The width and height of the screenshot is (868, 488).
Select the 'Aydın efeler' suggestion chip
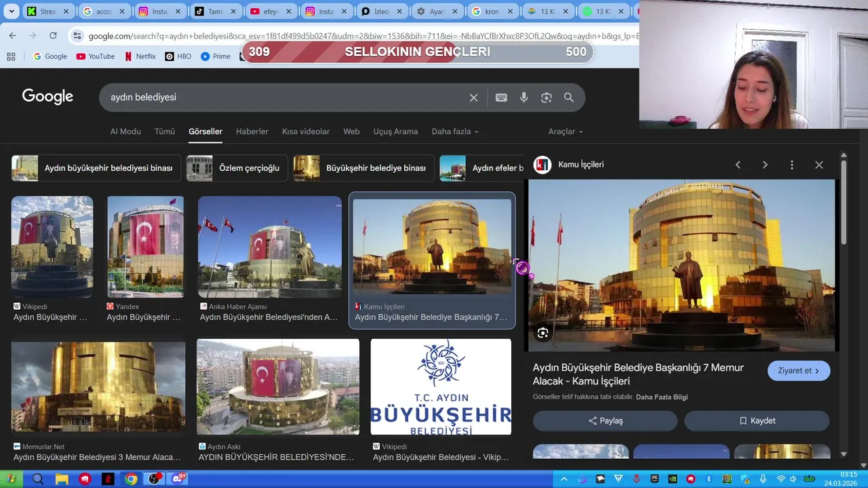click(x=481, y=168)
